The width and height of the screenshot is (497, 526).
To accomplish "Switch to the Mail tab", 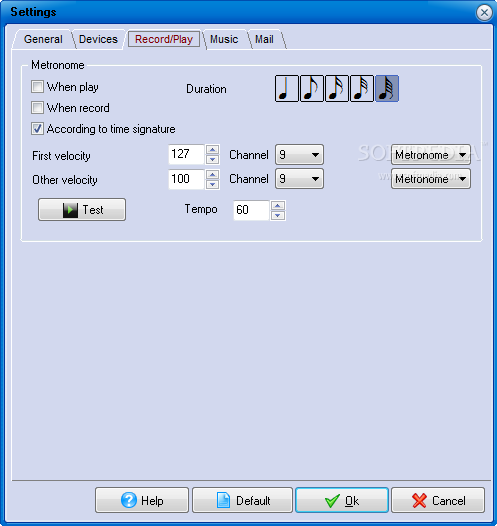I will 264,39.
